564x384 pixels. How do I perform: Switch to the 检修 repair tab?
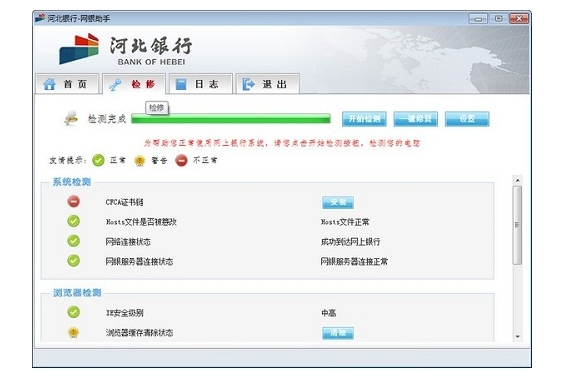(x=134, y=84)
